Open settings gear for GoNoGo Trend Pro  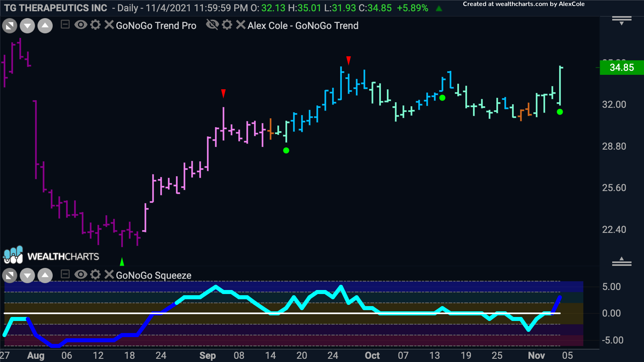pos(95,25)
